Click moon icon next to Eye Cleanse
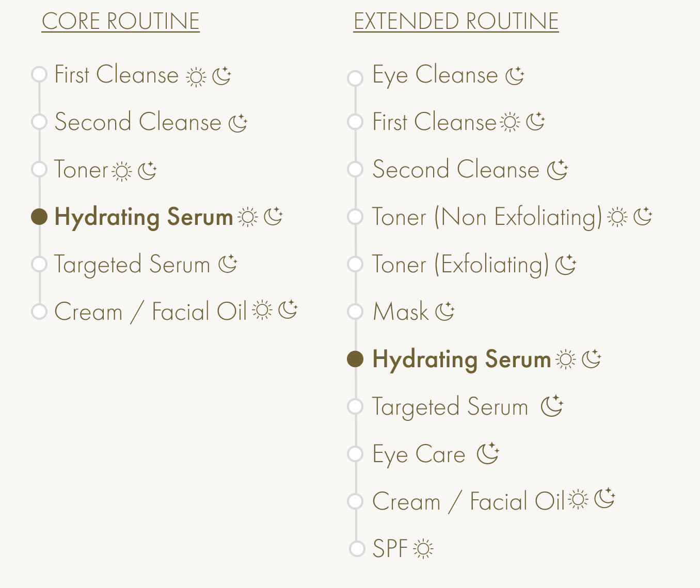Screen dimensions: 700x588 [515, 76]
